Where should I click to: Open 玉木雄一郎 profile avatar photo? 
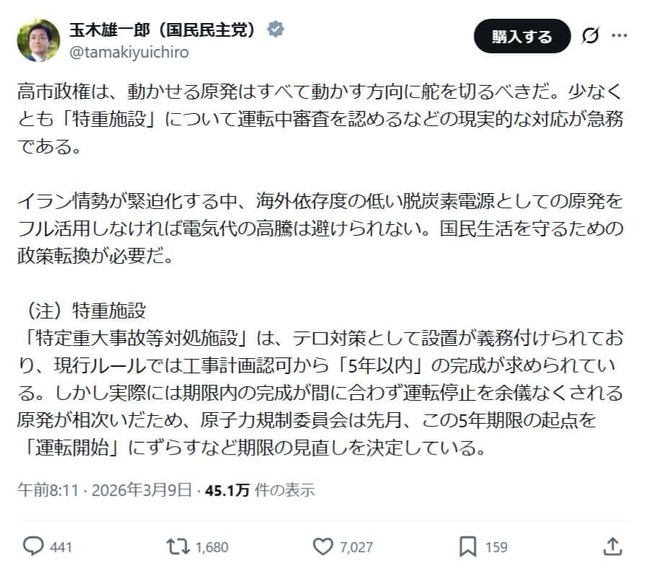[x=38, y=40]
